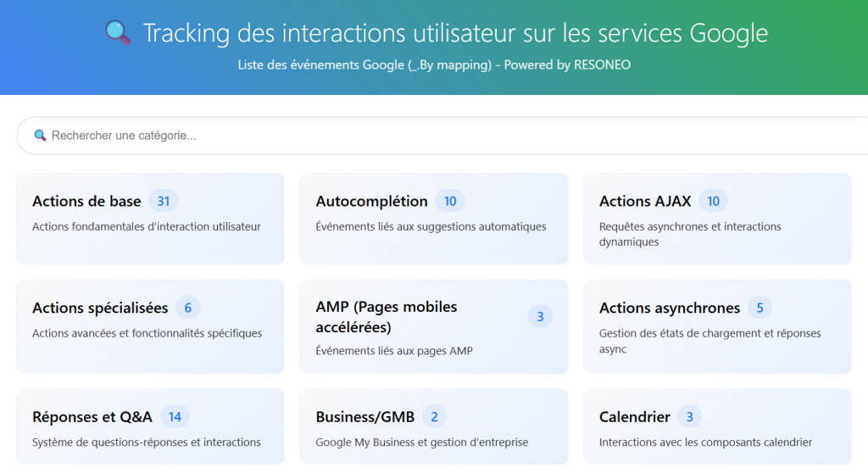The height and width of the screenshot is (473, 868).
Task: Click the magnifier icon in the header title
Action: (118, 33)
